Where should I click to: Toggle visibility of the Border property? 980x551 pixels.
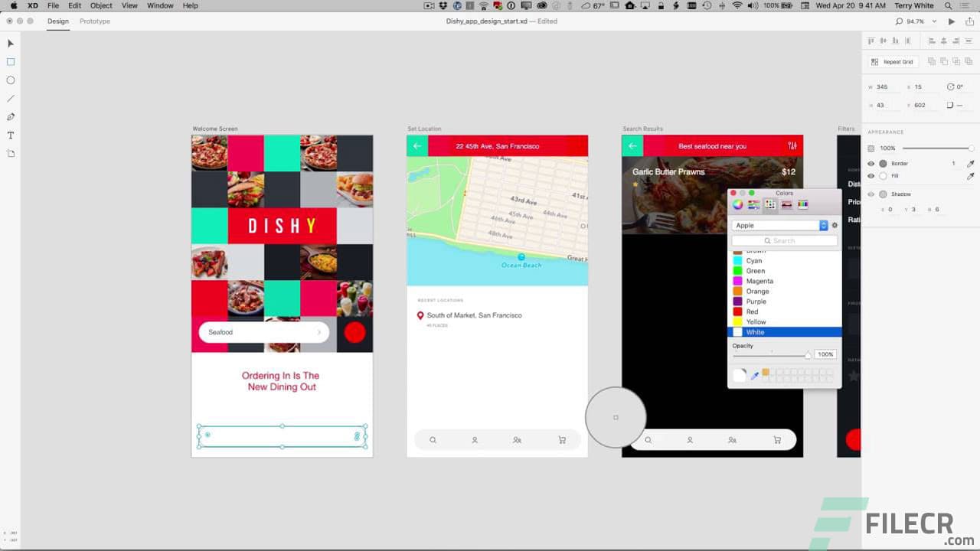coord(871,163)
